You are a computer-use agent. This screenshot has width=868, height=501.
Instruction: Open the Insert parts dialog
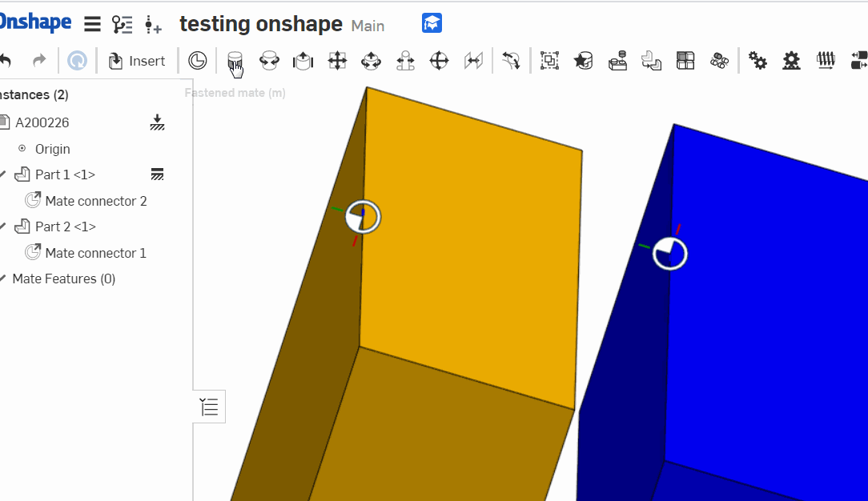[137, 61]
